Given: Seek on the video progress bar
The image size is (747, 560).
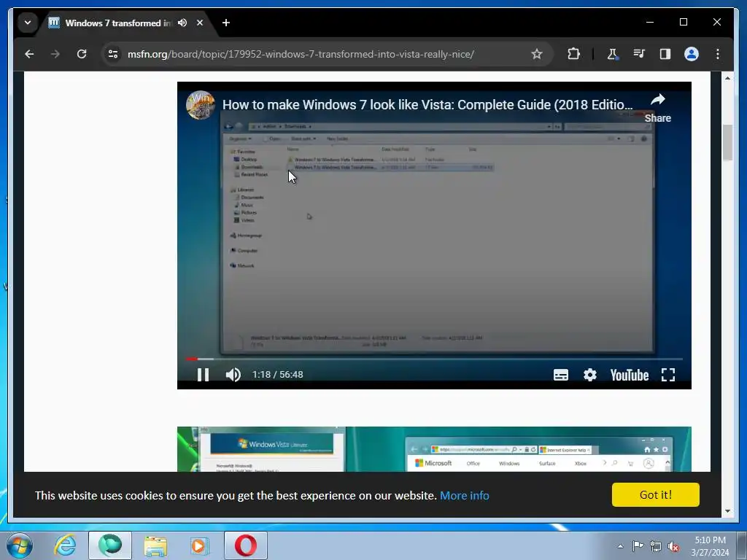Looking at the screenshot, I should coord(434,359).
